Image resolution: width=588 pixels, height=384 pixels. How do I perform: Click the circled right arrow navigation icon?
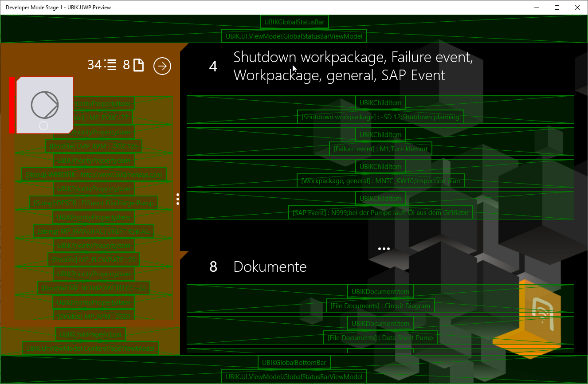click(162, 66)
